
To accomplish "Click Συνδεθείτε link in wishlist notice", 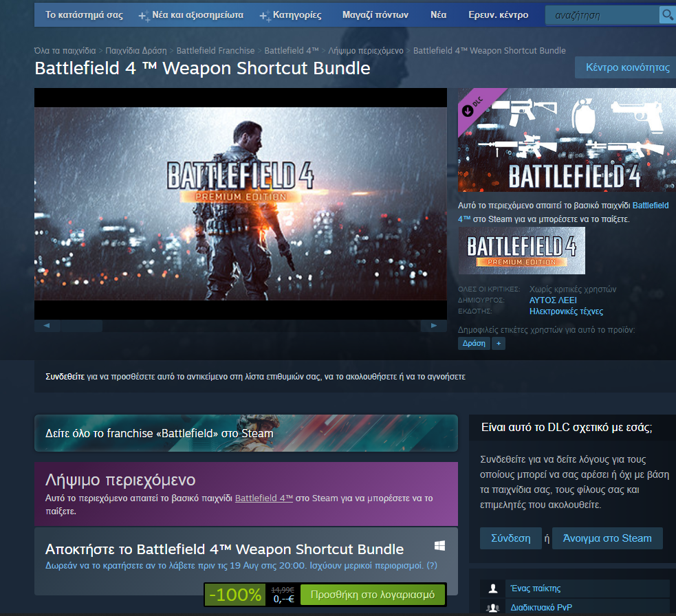I will (65, 376).
